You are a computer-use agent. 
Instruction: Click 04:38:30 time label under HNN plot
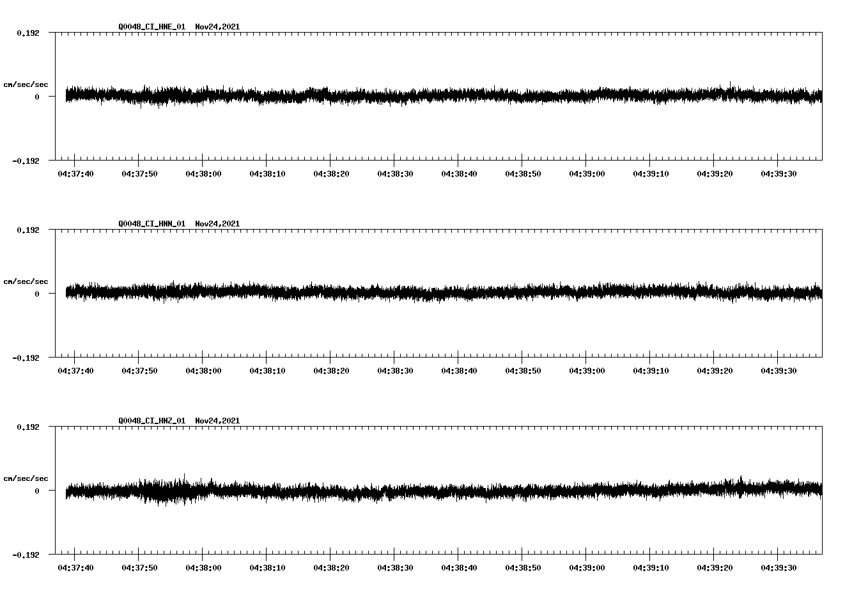395,370
